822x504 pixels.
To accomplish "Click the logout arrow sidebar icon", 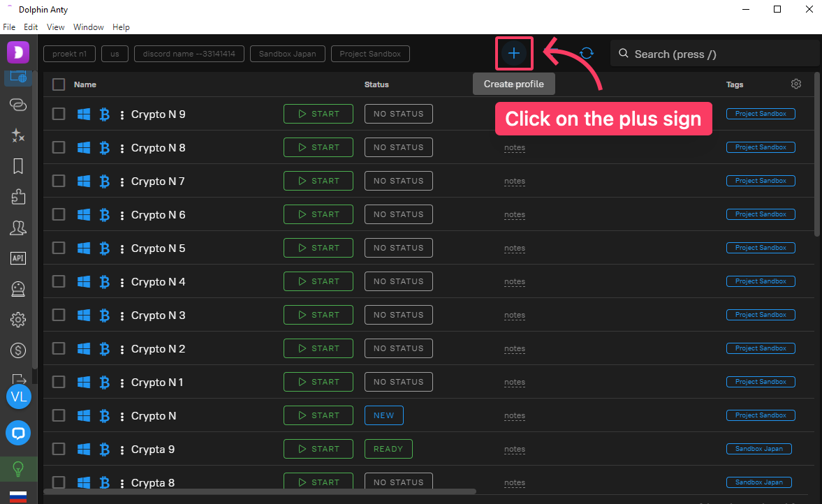I will coord(18,379).
